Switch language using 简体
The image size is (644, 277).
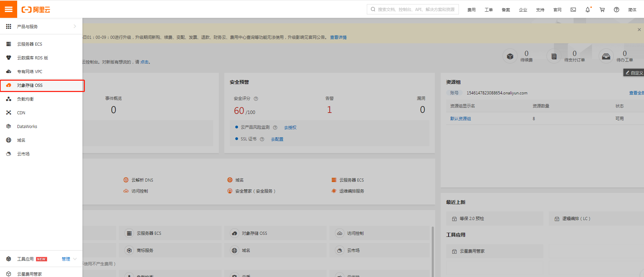(x=632, y=10)
